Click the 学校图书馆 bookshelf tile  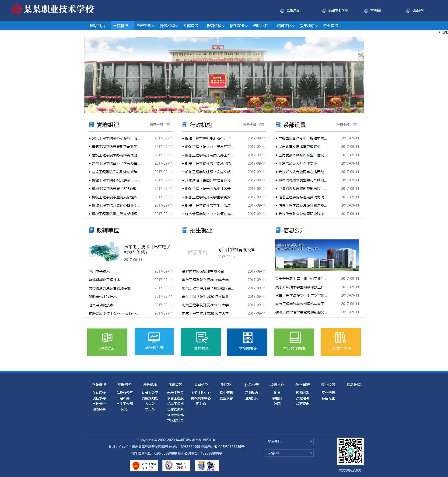pos(247,342)
